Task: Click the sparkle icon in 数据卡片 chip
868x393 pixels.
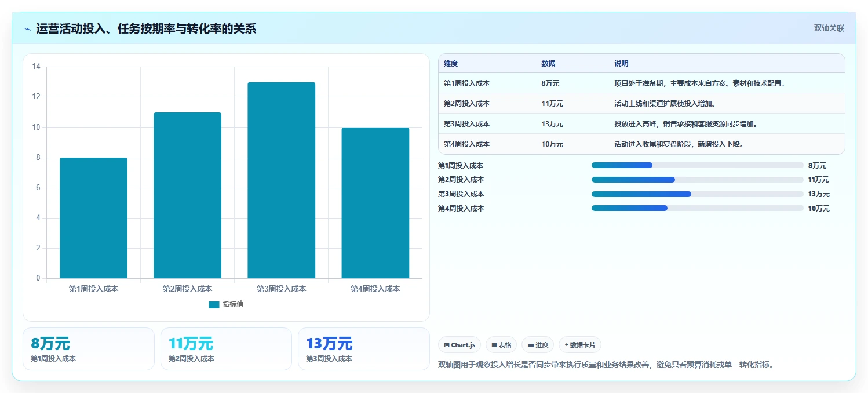Action: pos(566,345)
